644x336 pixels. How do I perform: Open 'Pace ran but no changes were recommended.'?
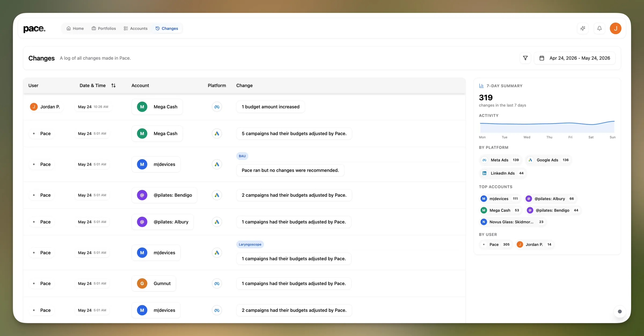tap(290, 170)
